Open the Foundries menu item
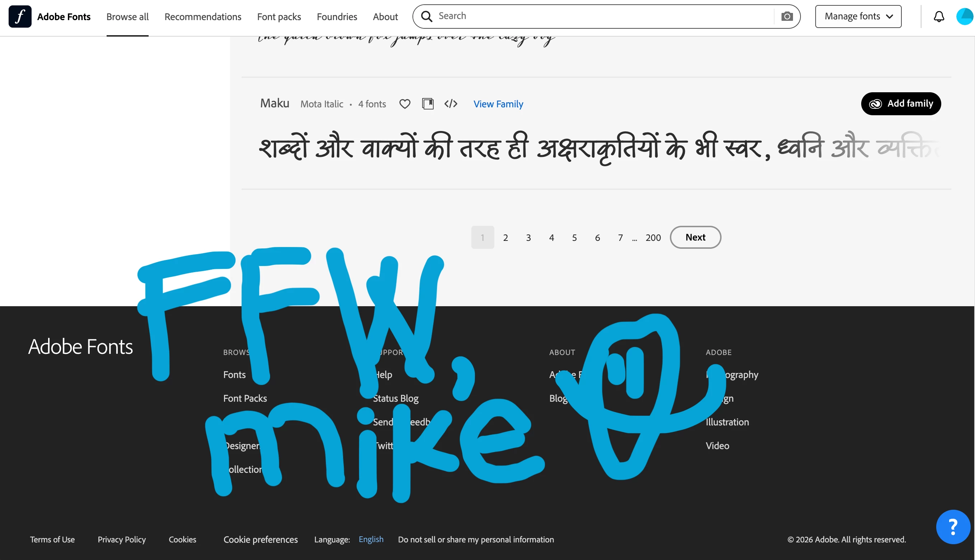The height and width of the screenshot is (560, 975). pos(337,17)
